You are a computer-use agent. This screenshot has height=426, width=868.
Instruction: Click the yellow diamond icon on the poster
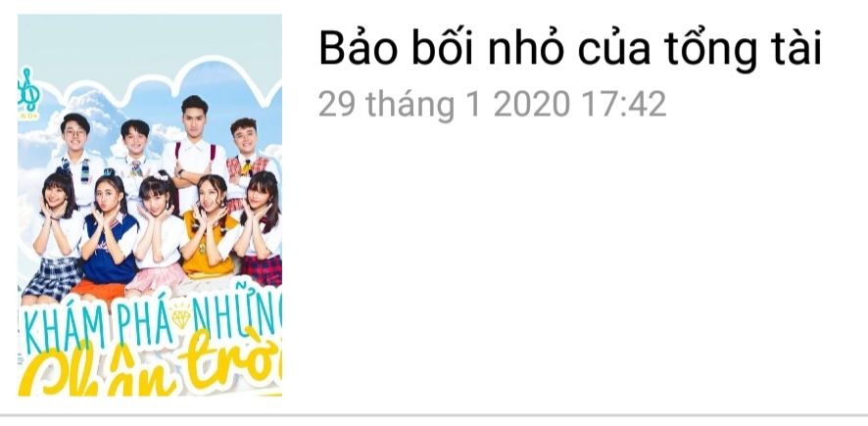pos(180,317)
